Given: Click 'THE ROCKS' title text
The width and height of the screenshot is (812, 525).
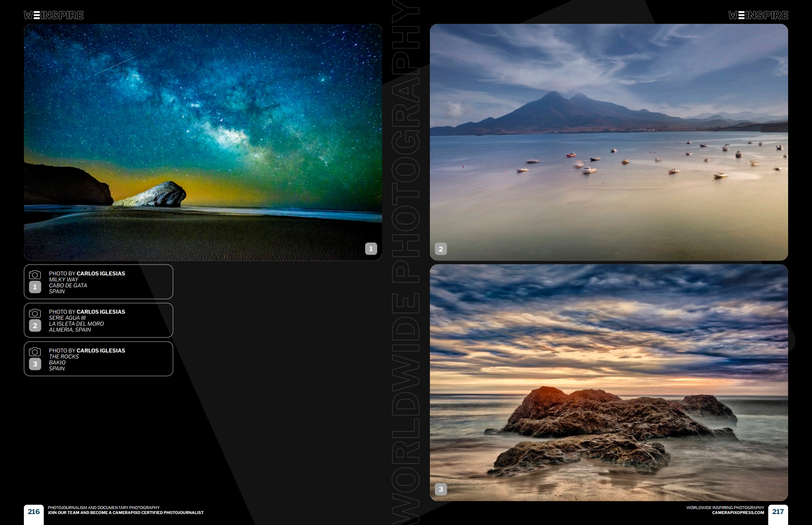Looking at the screenshot, I should tap(64, 356).
